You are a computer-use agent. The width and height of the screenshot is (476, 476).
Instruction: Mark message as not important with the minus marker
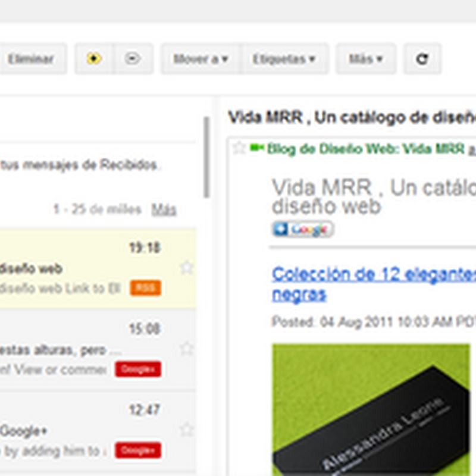coord(133,58)
